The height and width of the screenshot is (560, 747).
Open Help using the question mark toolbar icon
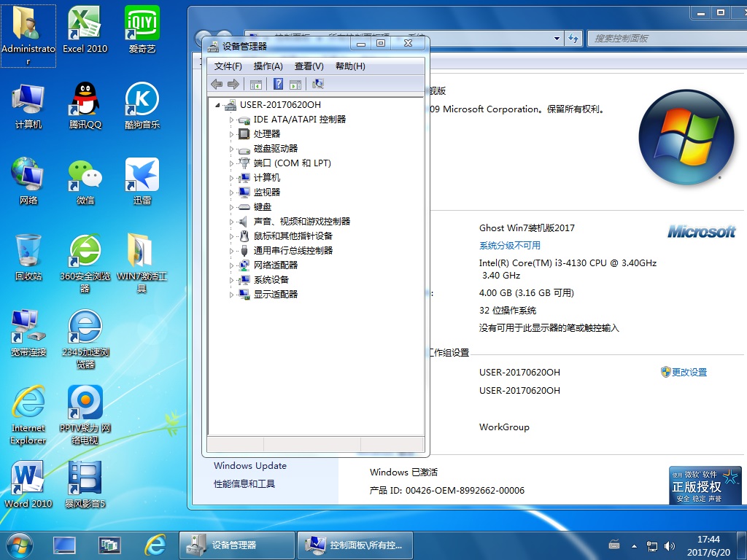click(279, 84)
